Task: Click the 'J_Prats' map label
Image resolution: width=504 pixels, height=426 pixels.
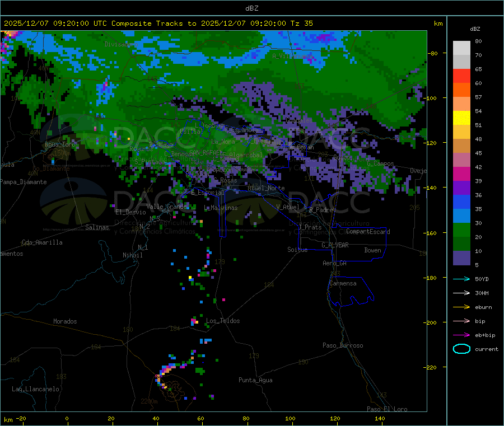Action: pyautogui.click(x=310, y=227)
